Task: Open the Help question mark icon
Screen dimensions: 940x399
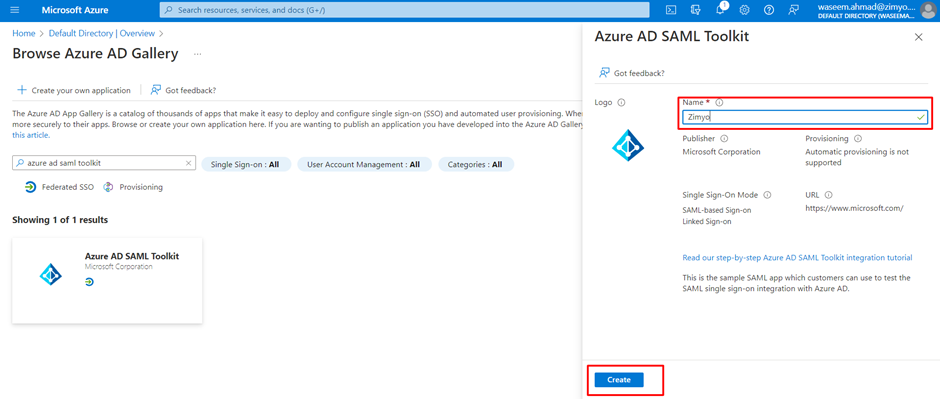Action: [769, 10]
